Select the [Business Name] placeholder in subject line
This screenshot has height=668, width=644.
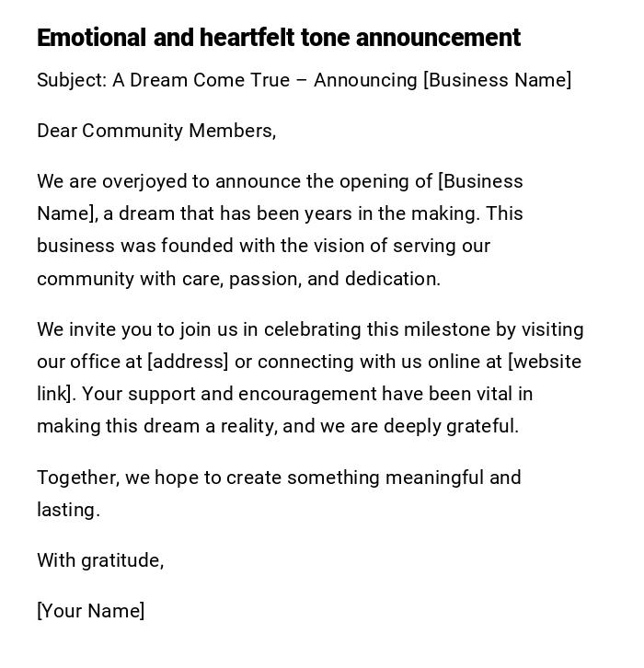pos(497,80)
